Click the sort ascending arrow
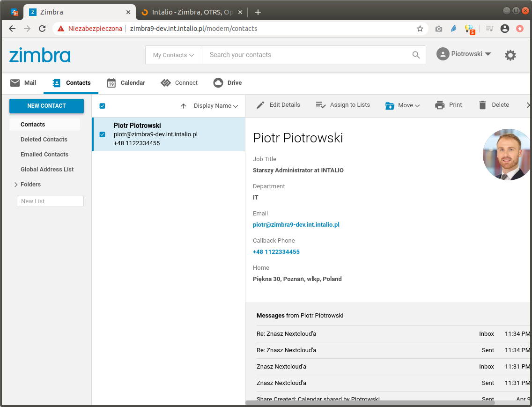The image size is (532, 407). coord(183,106)
